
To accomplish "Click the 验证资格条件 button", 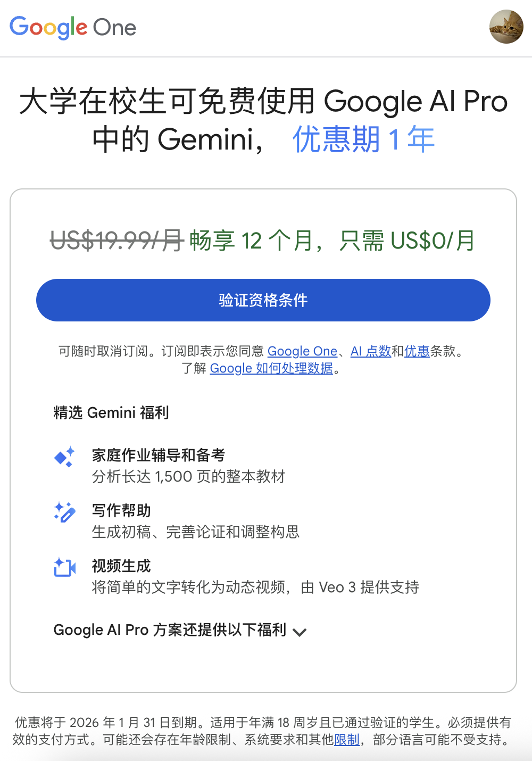I will [x=263, y=300].
